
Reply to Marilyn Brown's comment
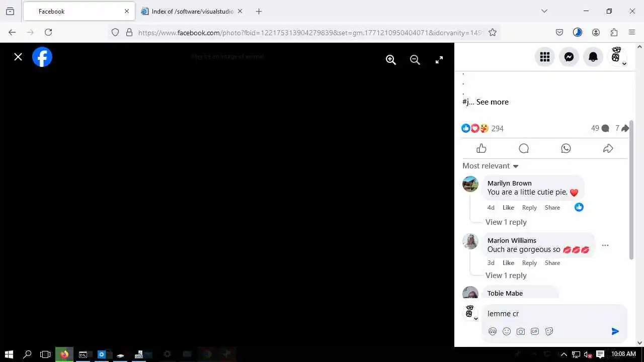click(x=529, y=208)
